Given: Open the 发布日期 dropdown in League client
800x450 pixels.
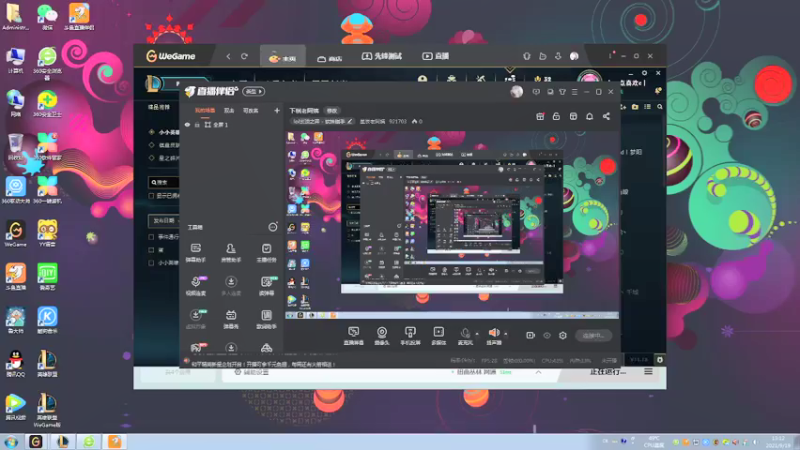Looking at the screenshot, I should (163, 220).
